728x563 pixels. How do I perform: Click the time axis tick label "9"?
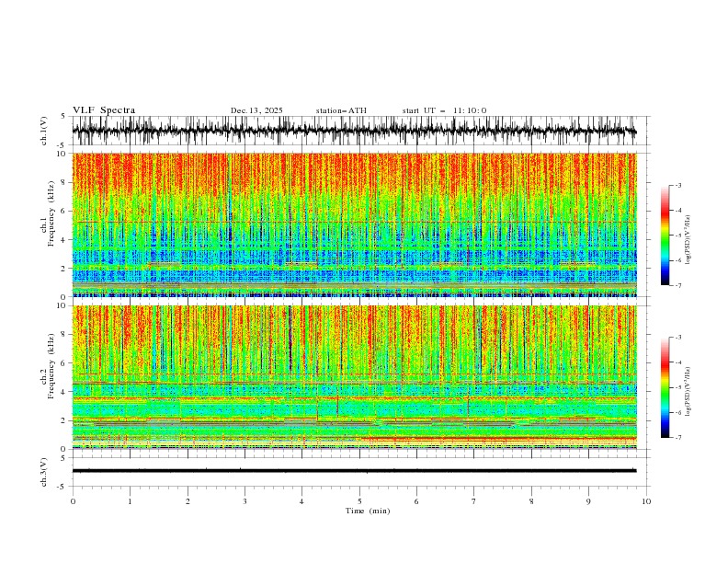pos(588,501)
